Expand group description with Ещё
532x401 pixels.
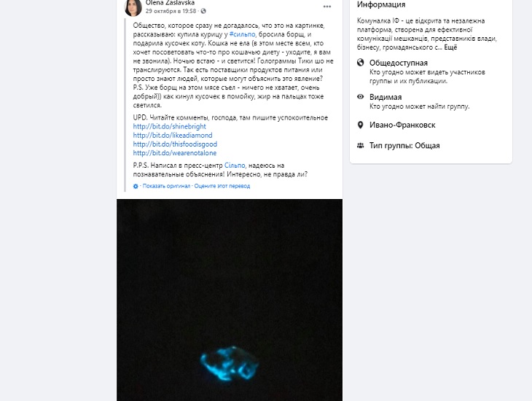click(x=450, y=47)
